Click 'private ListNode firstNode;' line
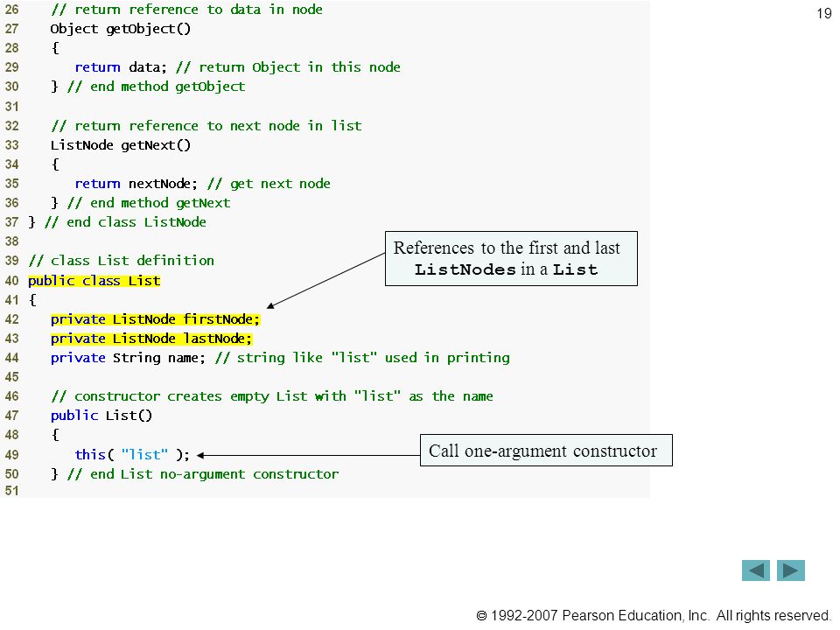 (x=156, y=319)
